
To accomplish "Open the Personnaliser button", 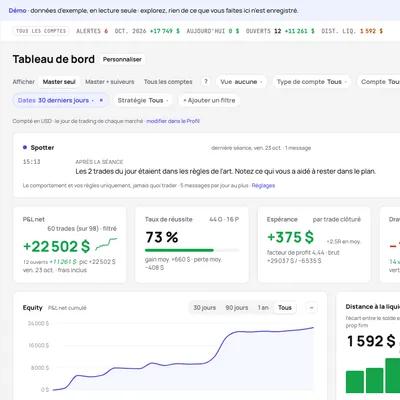I will click(x=122, y=59).
